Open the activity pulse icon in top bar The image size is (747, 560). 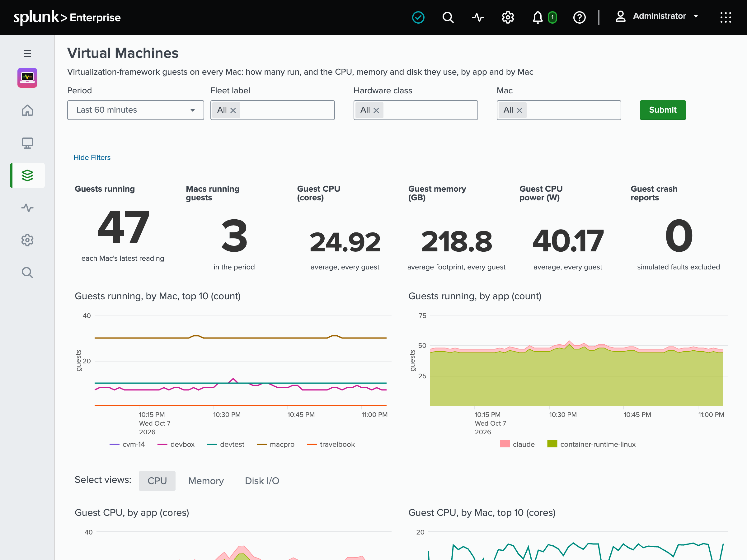click(478, 17)
